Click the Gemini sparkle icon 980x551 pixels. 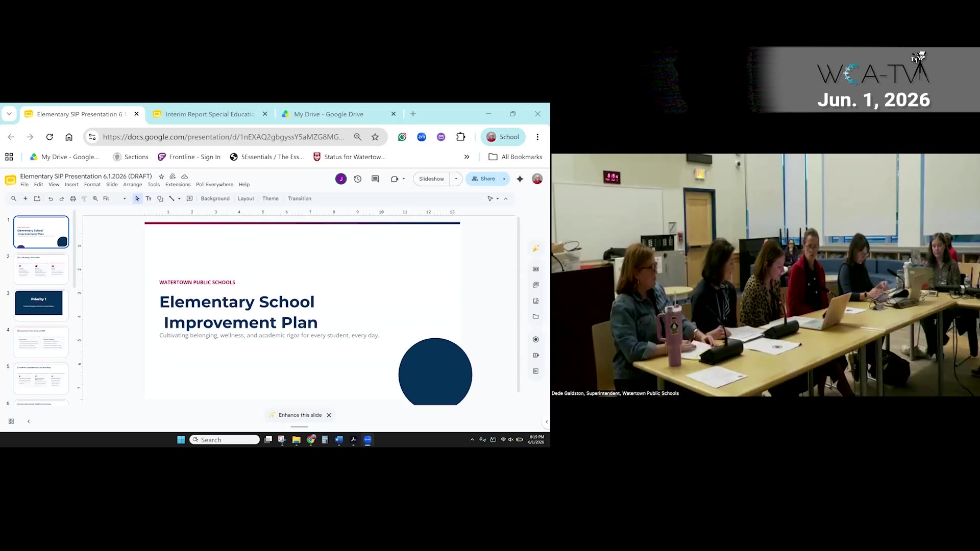coord(520,179)
